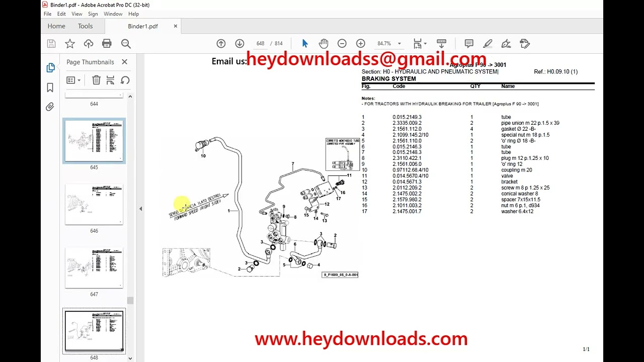Click the Save file icon
The image size is (644, 362).
click(x=51, y=44)
